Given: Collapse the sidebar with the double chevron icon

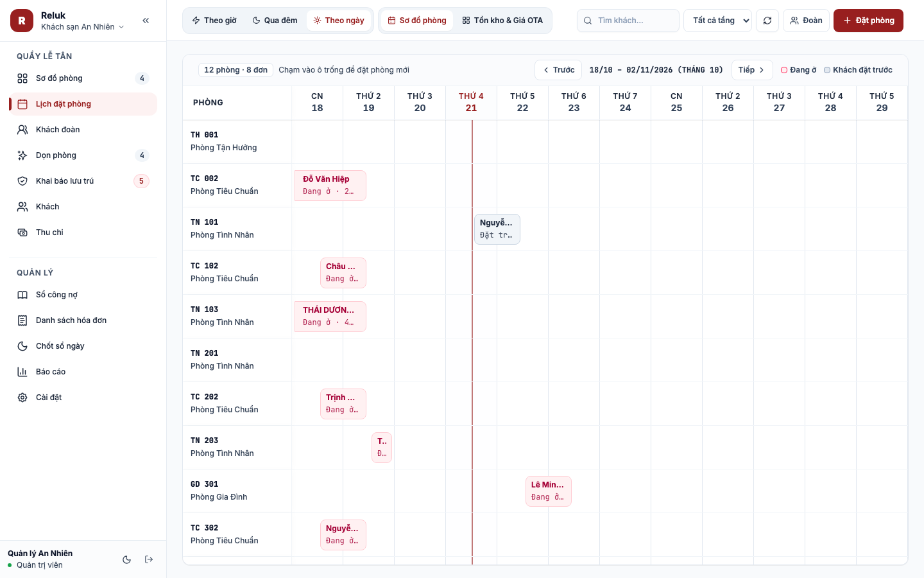Looking at the screenshot, I should [x=146, y=21].
